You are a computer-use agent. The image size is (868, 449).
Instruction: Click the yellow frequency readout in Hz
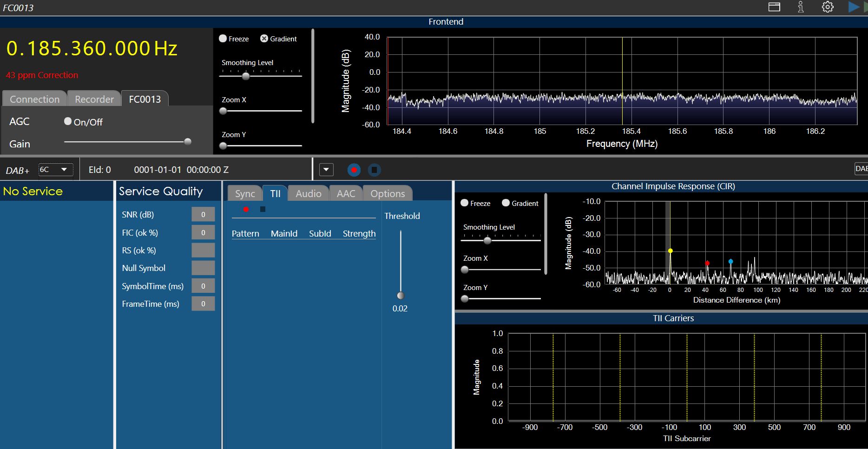pos(92,49)
